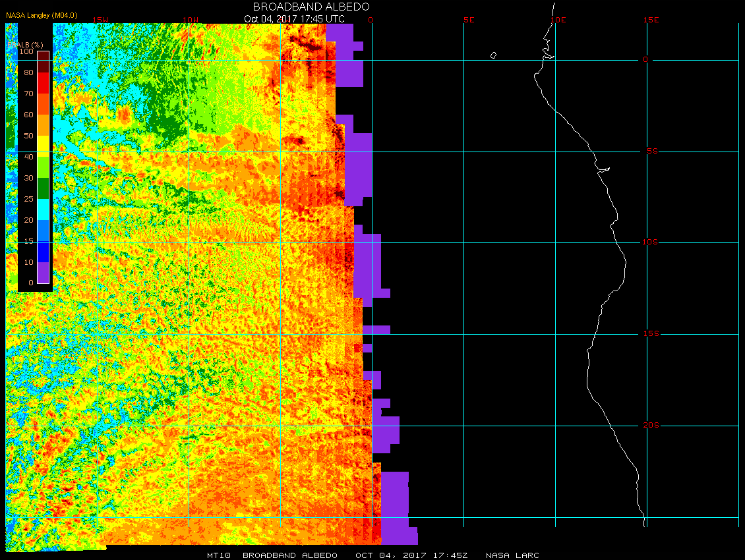The width and height of the screenshot is (745, 560).
Task: Click the 20S latitude label
Action: point(651,425)
